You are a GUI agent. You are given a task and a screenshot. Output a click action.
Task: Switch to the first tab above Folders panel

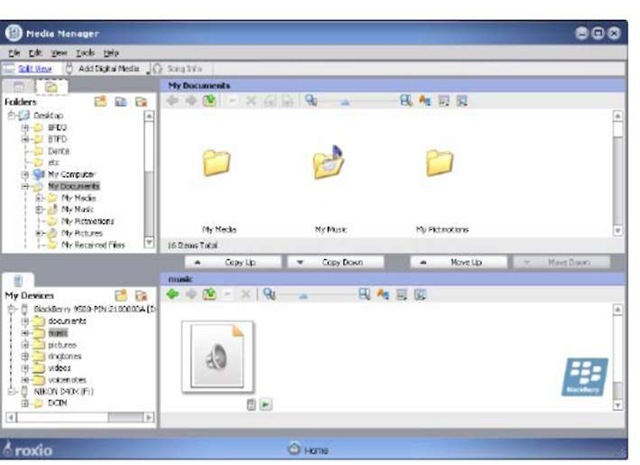point(18,87)
